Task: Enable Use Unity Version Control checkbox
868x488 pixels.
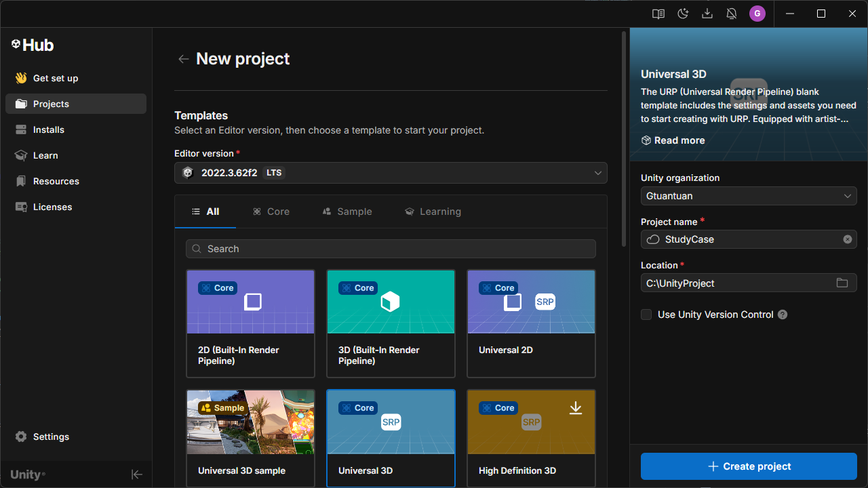Action: [646, 314]
